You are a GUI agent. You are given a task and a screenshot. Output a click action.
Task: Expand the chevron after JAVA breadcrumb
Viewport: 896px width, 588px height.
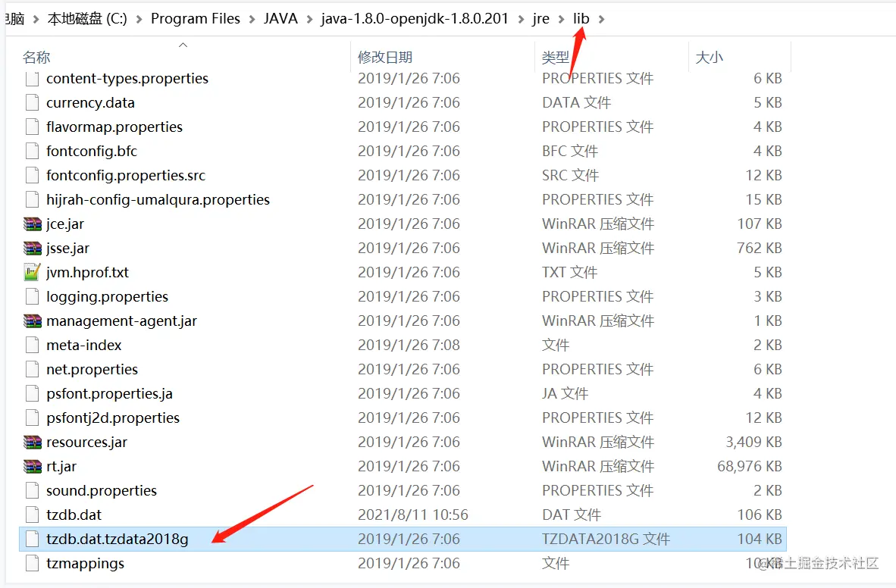point(310,20)
